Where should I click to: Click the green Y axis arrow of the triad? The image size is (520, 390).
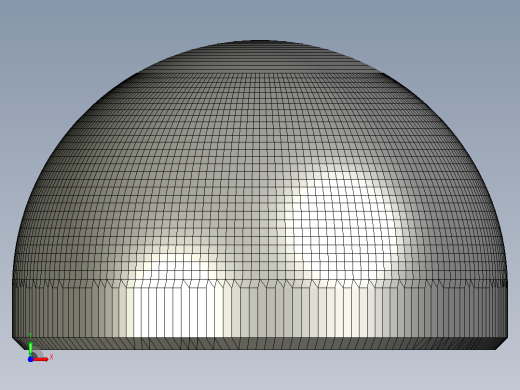pos(30,348)
